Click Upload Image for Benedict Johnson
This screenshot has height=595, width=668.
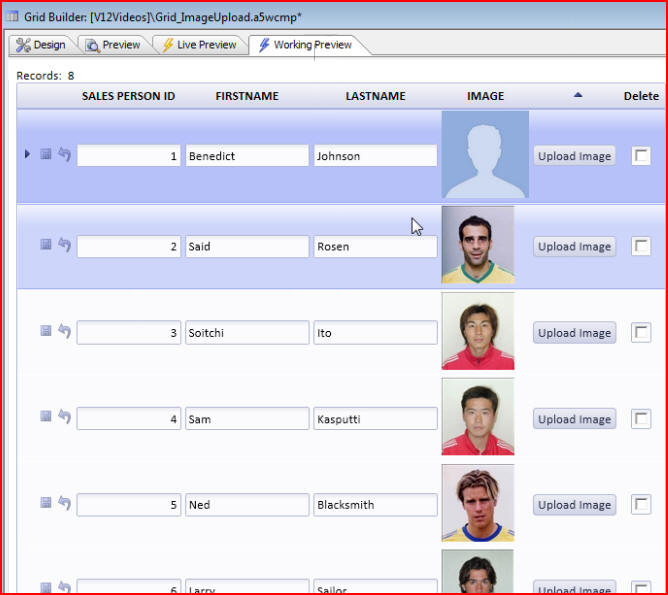point(574,156)
